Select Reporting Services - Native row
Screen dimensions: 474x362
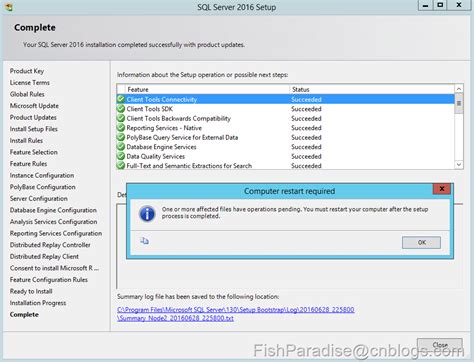[x=285, y=128]
